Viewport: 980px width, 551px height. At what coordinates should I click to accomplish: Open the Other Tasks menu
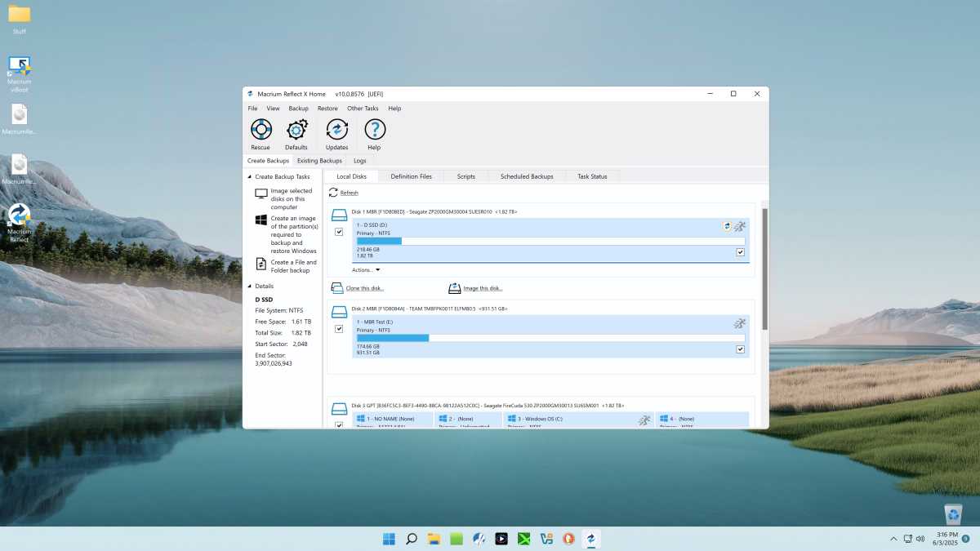[x=363, y=108]
